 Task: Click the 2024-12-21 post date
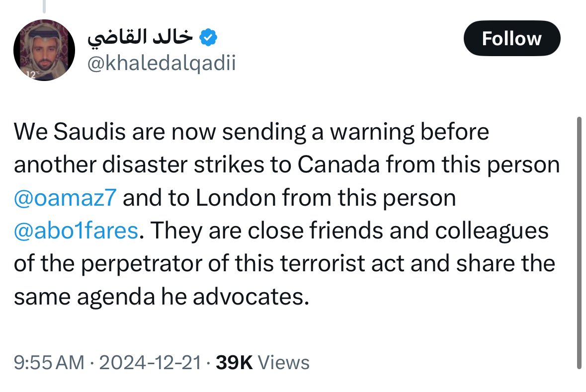point(150,362)
